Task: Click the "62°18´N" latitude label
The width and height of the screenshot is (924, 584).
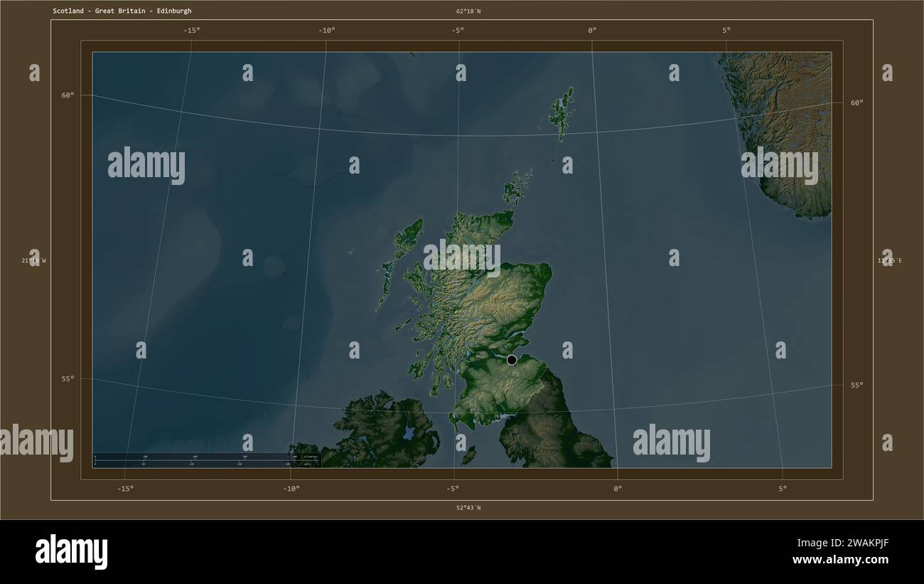Action: pos(468,11)
